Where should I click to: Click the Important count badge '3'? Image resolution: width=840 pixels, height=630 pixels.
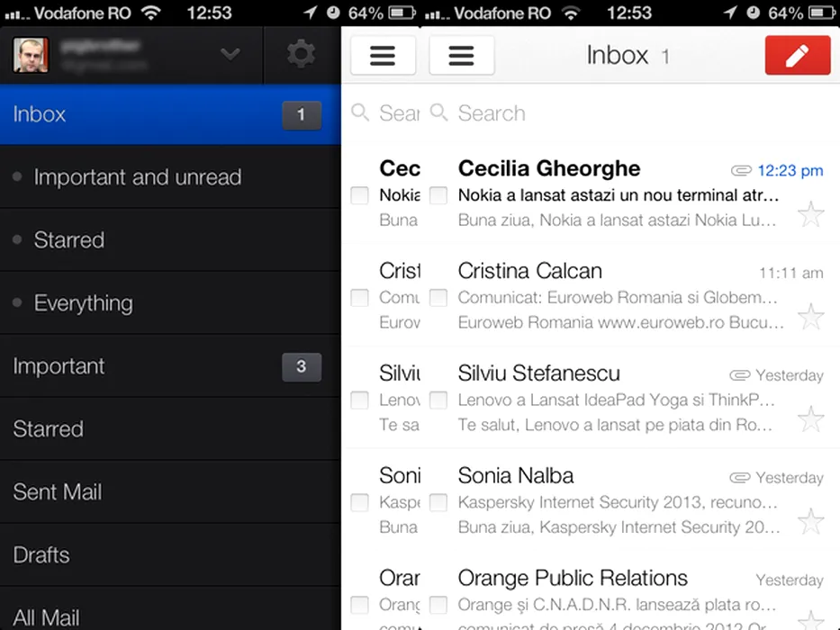click(x=302, y=367)
